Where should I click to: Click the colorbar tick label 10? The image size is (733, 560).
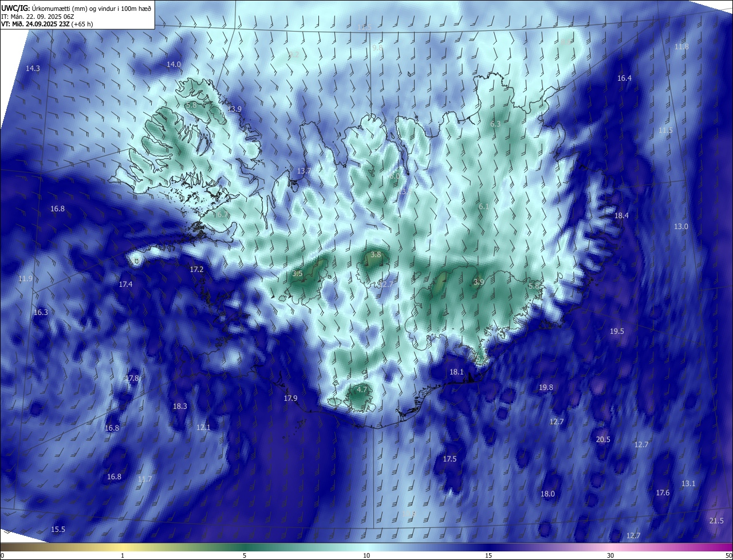[x=366, y=555]
